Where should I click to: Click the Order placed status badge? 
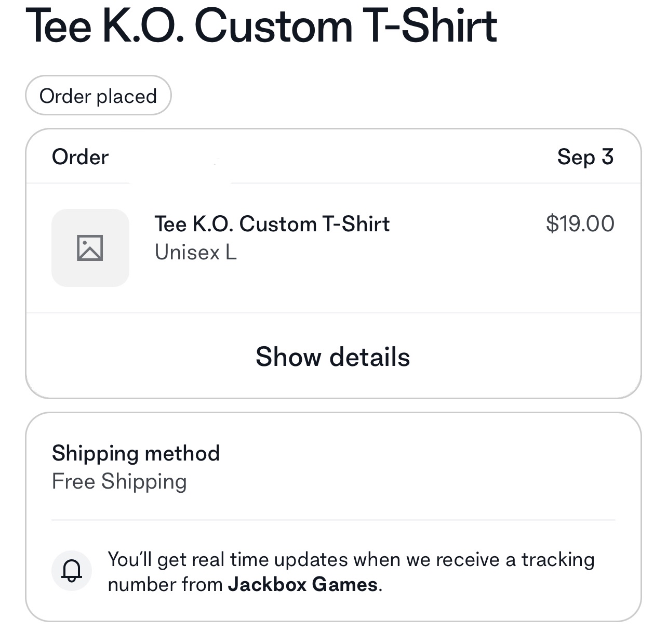(98, 96)
